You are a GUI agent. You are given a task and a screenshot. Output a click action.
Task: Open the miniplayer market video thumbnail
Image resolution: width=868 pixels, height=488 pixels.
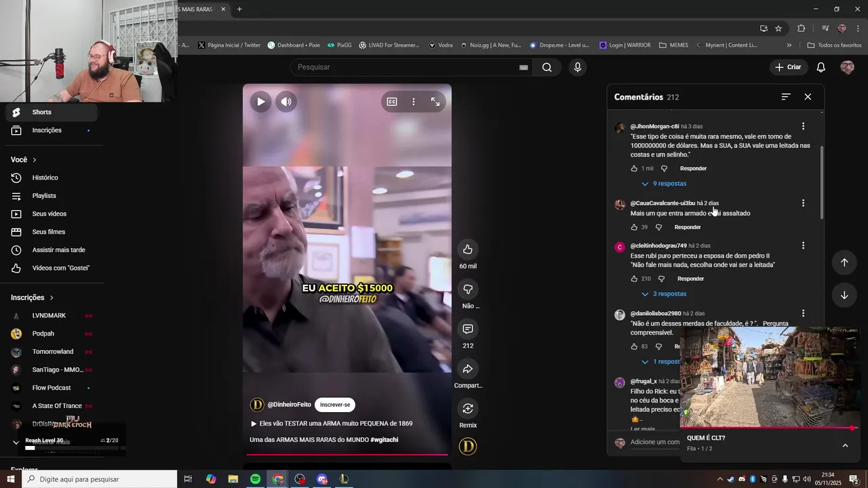[769, 377]
